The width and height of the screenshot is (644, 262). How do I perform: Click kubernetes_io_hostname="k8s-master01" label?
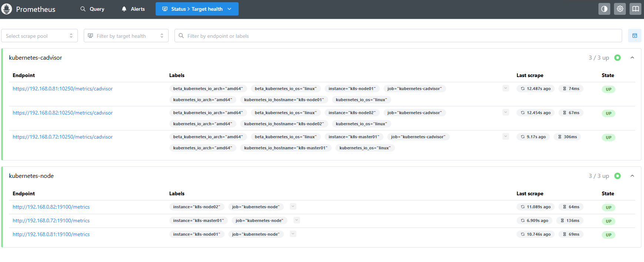(x=286, y=148)
